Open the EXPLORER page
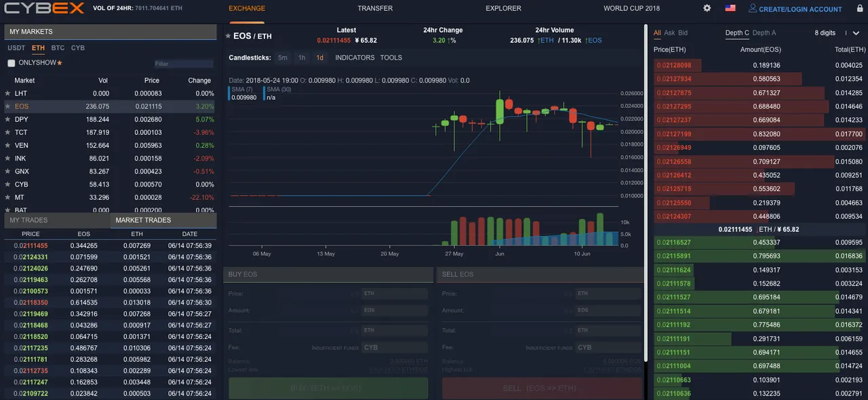The width and height of the screenshot is (868, 400). [x=503, y=8]
